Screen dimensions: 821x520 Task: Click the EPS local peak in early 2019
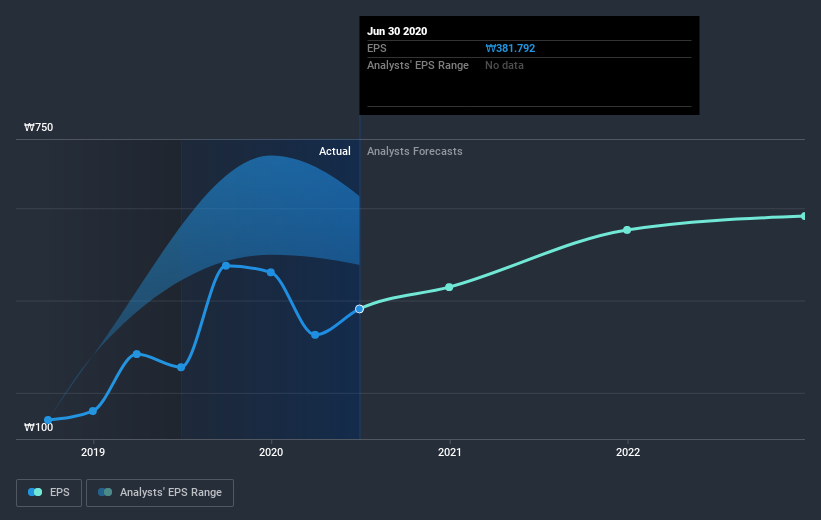point(137,354)
